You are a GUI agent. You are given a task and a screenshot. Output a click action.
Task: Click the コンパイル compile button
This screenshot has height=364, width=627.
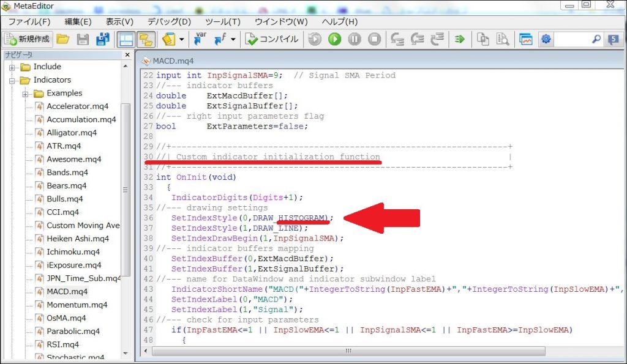(272, 39)
